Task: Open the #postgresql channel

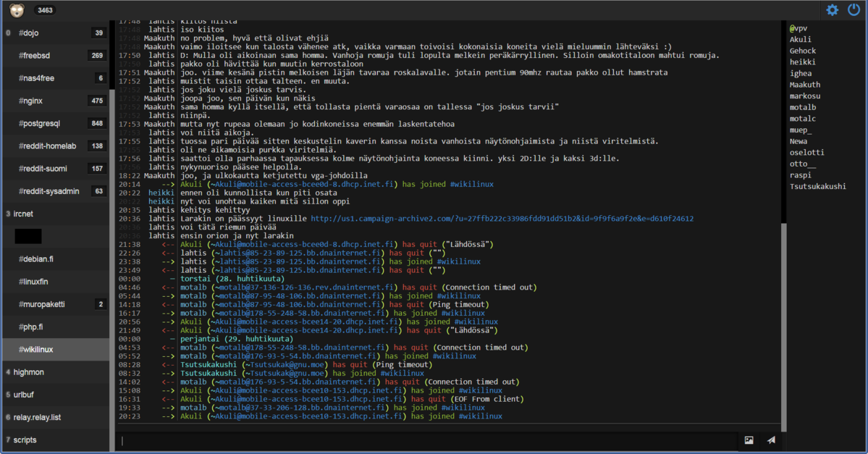Action: pos(39,124)
